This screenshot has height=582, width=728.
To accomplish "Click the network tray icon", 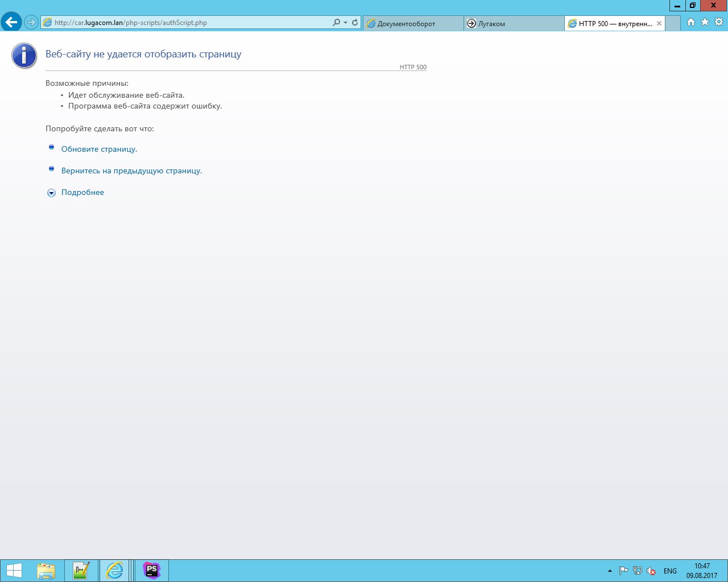I will (x=638, y=571).
